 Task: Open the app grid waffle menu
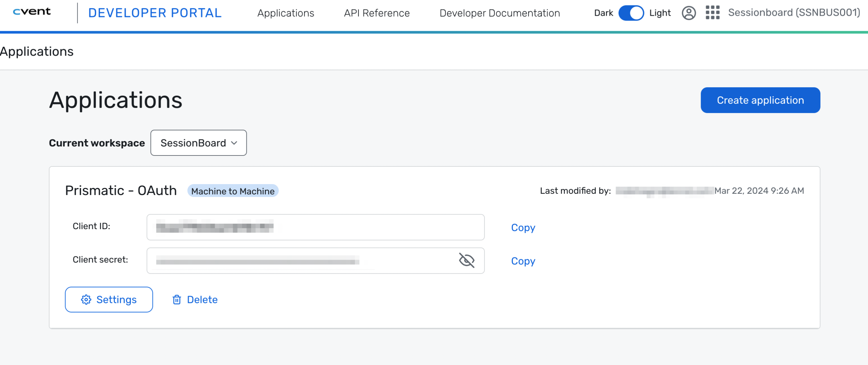point(712,13)
